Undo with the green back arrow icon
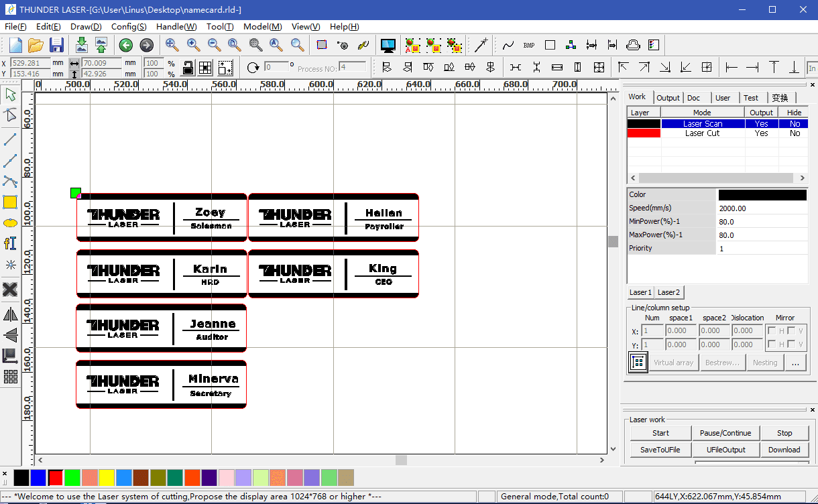Screen dimensions: 818x504 pyautogui.click(x=125, y=45)
